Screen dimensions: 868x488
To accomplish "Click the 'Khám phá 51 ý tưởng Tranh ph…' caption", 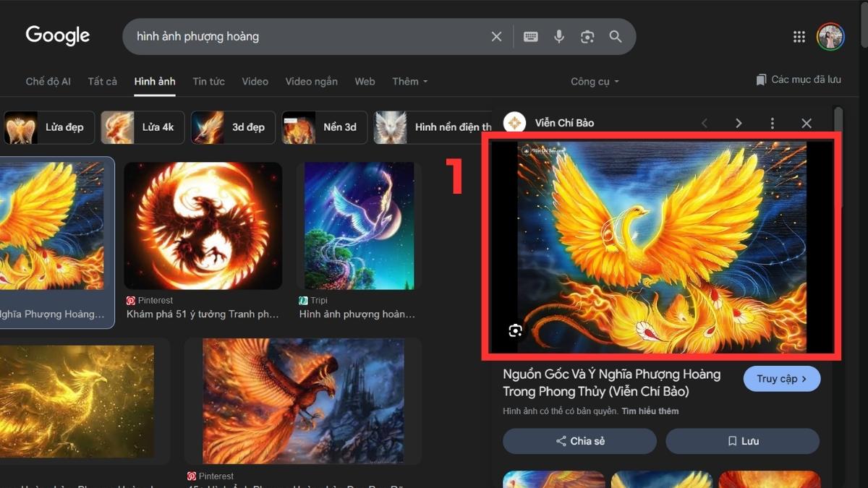I will (x=202, y=314).
